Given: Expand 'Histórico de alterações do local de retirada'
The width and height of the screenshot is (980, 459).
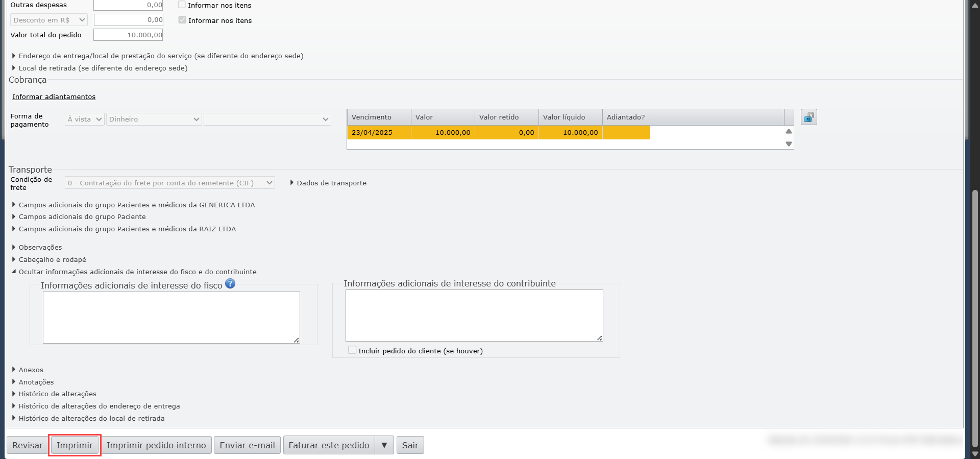Looking at the screenshot, I should coord(88,418).
